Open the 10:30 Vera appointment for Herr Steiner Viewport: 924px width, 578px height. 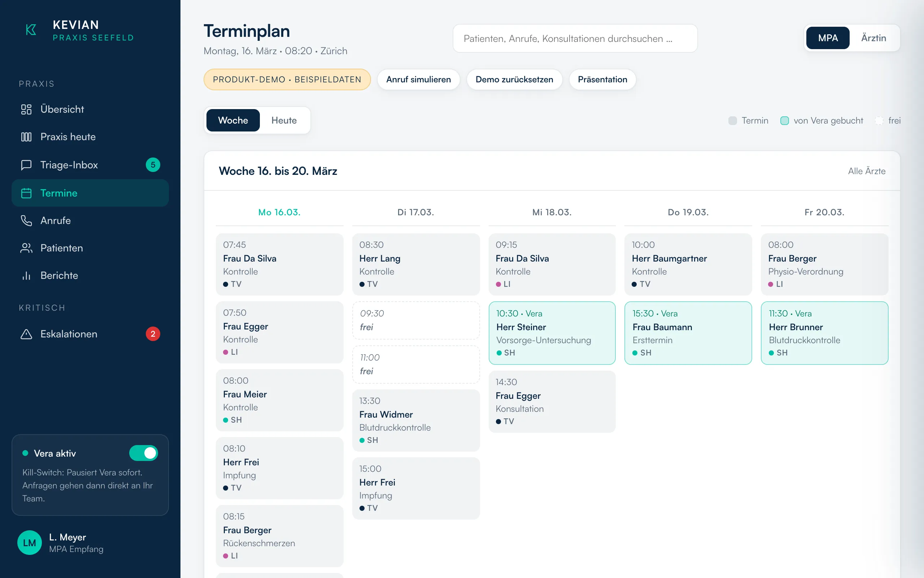552,333
